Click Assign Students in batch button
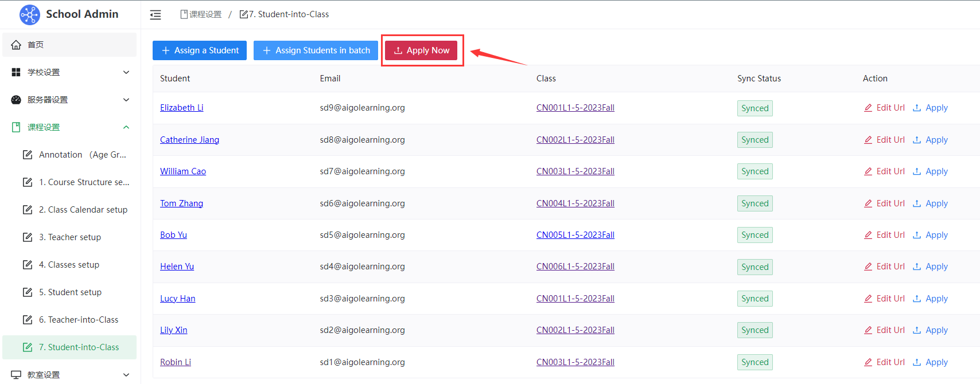This screenshot has width=980, height=384. [x=316, y=50]
